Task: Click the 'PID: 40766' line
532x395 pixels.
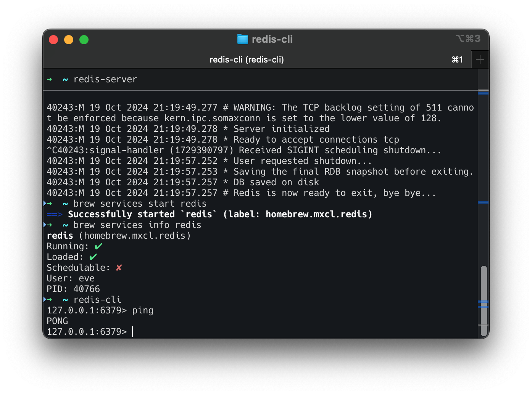Action: [73, 289]
